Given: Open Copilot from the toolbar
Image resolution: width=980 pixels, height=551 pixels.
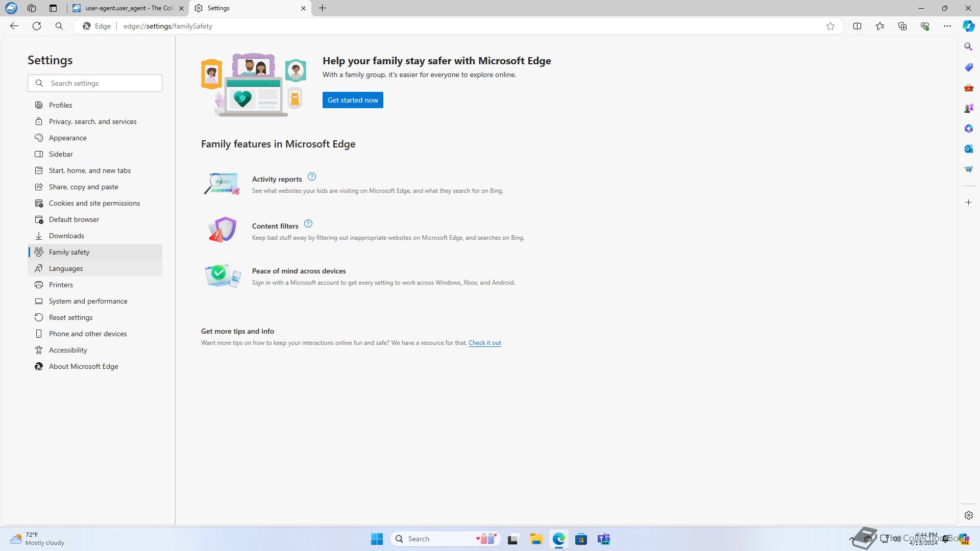Looking at the screenshot, I should pyautogui.click(x=969, y=26).
